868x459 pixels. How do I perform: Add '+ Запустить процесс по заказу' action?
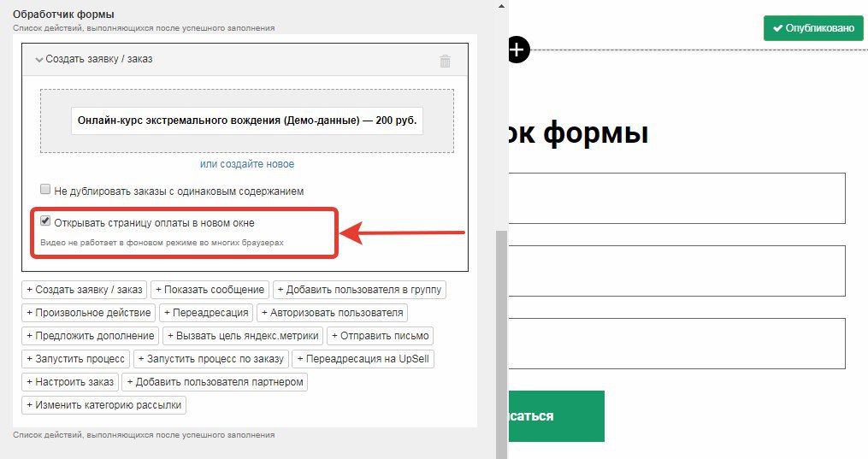[x=211, y=359]
